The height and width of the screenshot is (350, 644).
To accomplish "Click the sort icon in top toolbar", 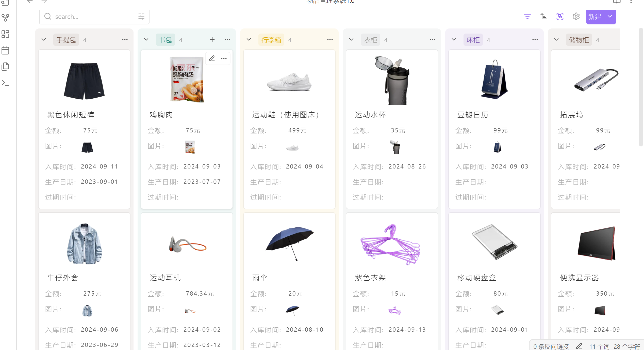I will [x=543, y=16].
